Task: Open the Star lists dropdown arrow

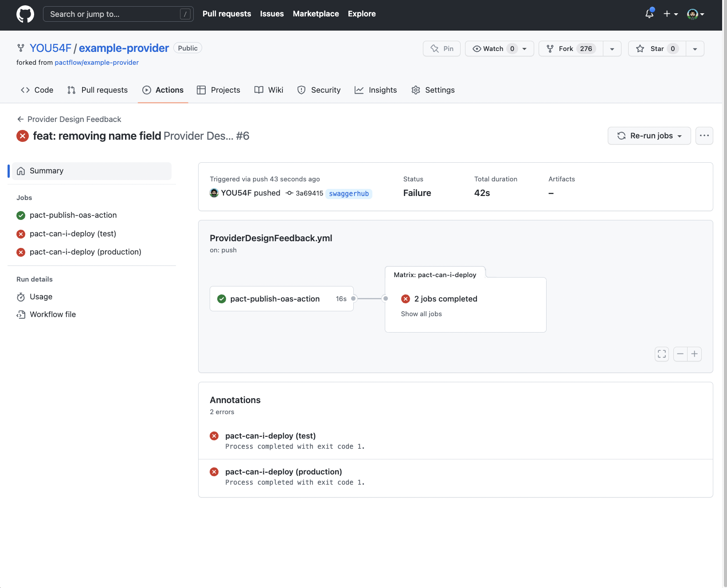Action: coord(695,49)
